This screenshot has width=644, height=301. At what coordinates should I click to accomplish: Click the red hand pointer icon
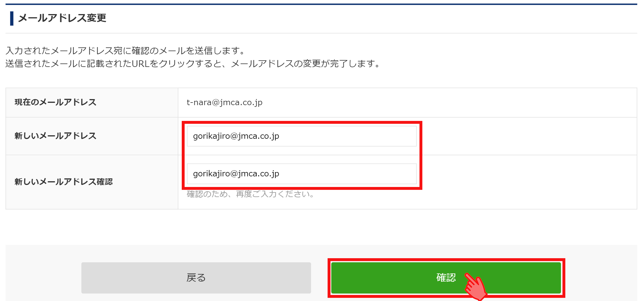pos(476,287)
